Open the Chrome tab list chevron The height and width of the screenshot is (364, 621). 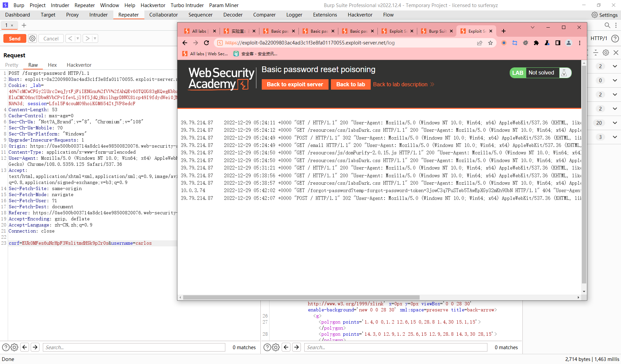coord(532,27)
